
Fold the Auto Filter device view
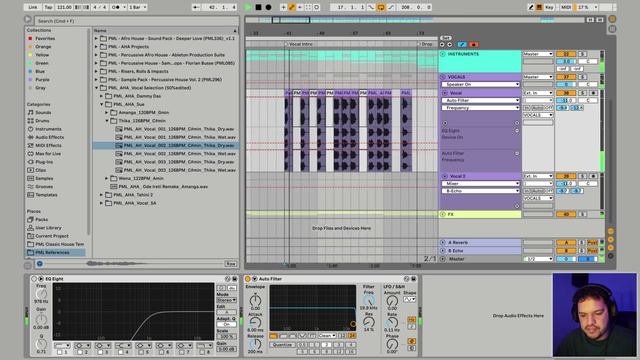coord(254,279)
